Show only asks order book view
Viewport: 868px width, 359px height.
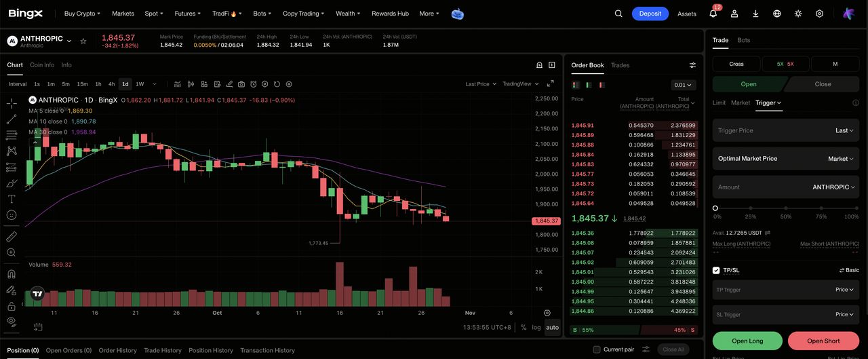(x=601, y=85)
